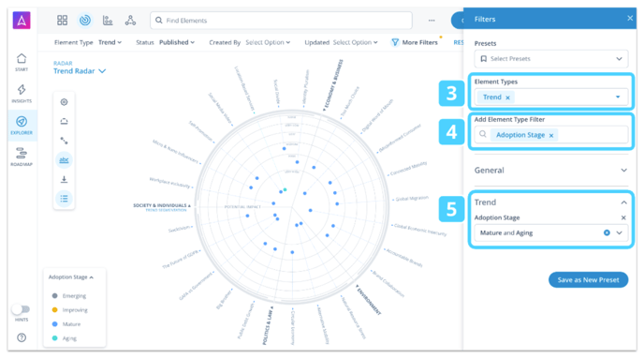This screenshot has height=359, width=644.
Task: Open the grid board view icon
Action: [62, 20]
